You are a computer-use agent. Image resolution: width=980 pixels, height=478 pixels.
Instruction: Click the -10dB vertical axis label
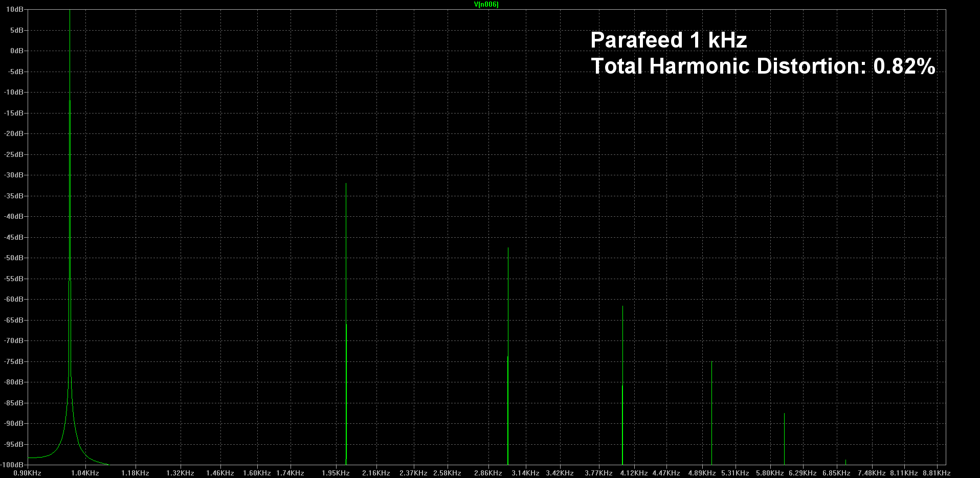click(x=14, y=92)
